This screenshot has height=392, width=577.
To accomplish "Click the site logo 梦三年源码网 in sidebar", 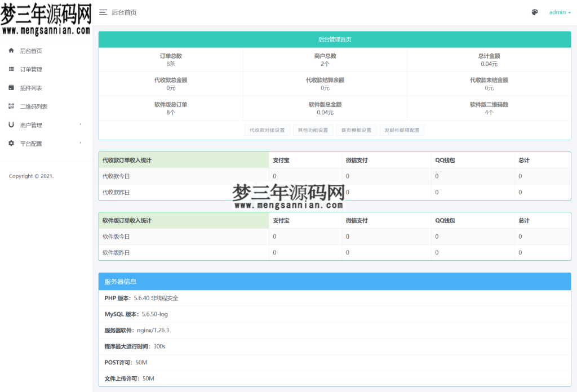I will [x=46, y=19].
